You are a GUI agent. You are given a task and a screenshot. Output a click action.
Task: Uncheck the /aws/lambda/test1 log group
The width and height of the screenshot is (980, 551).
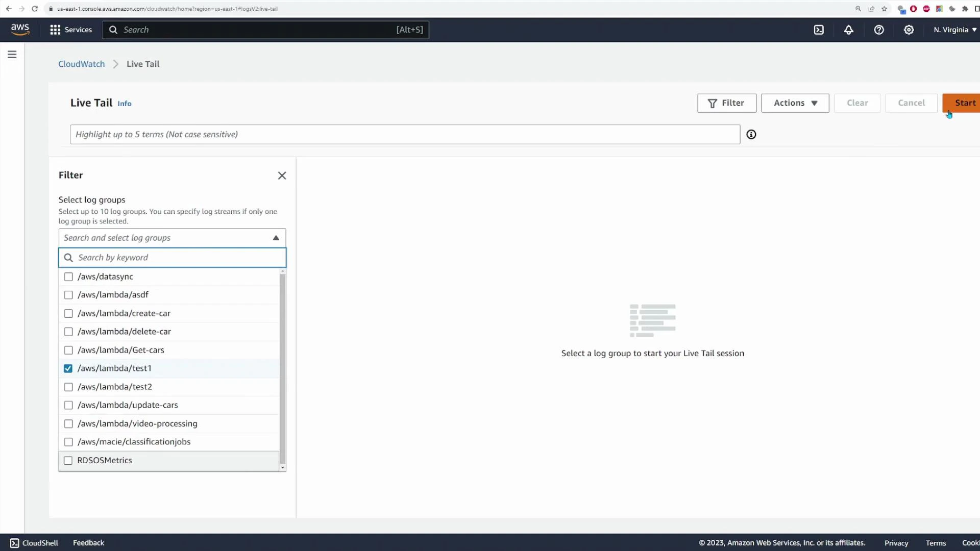68,368
